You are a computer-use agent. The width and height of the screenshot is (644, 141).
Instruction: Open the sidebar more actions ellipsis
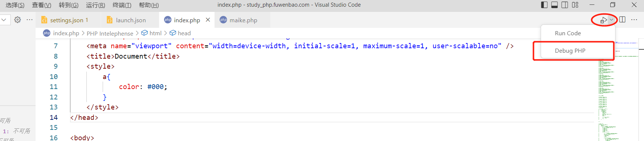click(x=30, y=20)
